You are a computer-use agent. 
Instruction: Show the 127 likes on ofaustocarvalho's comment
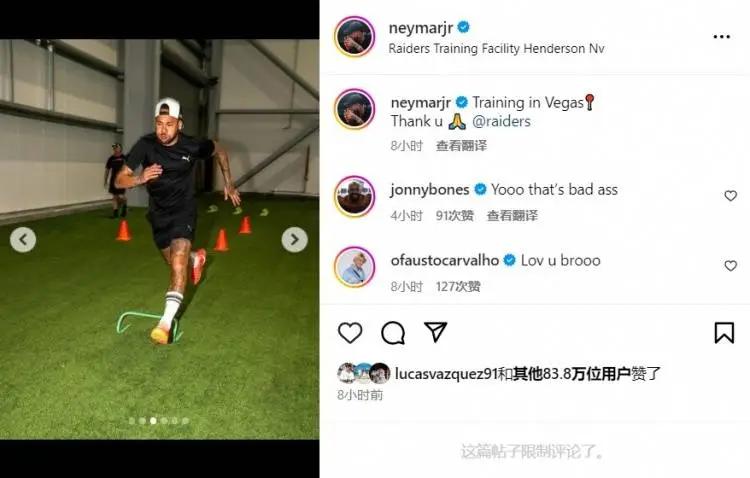[458, 286]
